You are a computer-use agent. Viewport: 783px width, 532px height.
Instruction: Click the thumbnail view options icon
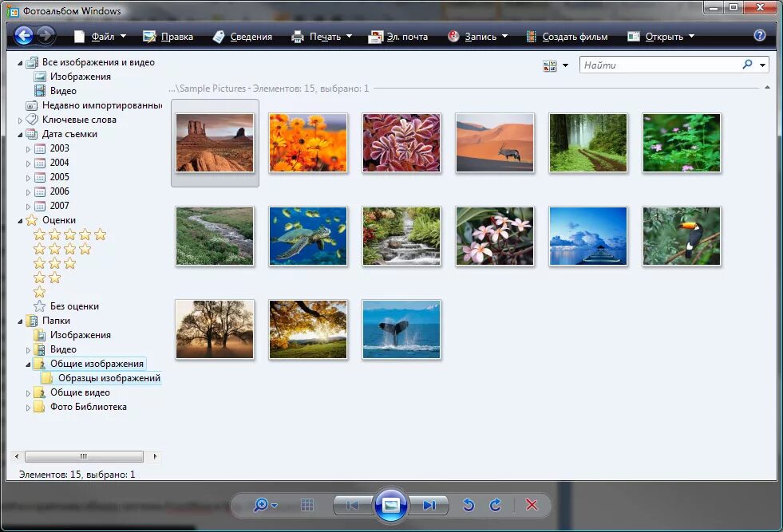(x=550, y=65)
